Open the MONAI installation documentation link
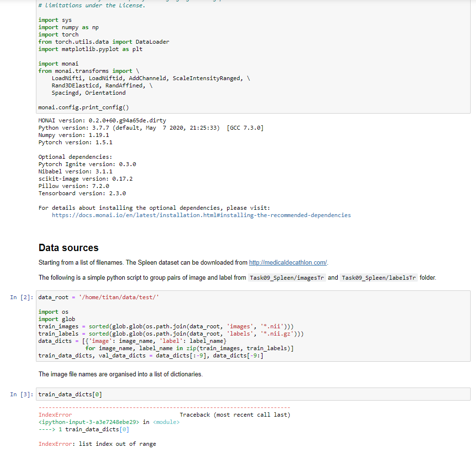This screenshot has width=476, height=456. click(x=201, y=215)
